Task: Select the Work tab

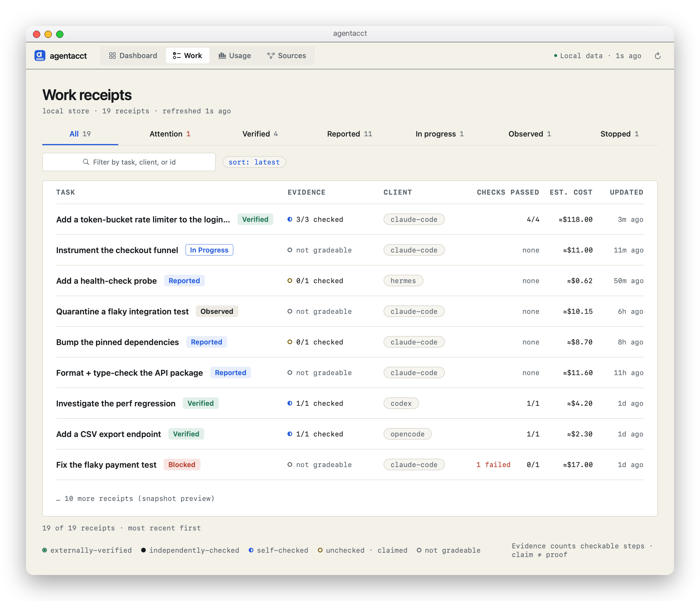Action: coord(187,56)
